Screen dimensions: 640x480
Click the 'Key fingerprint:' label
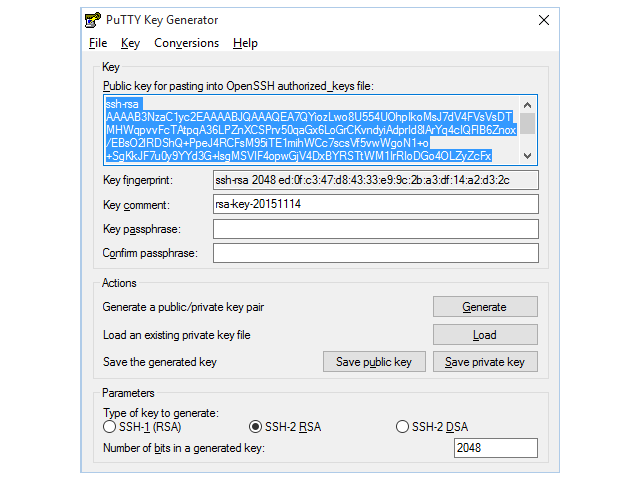138,180
